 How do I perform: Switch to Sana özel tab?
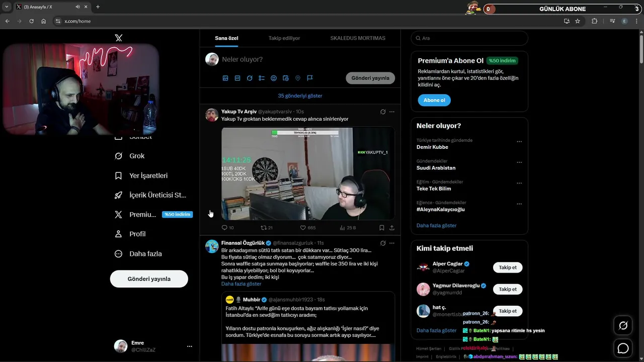226,38
